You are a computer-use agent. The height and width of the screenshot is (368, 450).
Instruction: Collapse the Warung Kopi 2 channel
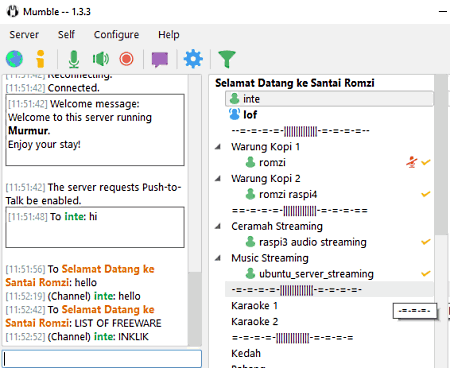[x=218, y=179]
